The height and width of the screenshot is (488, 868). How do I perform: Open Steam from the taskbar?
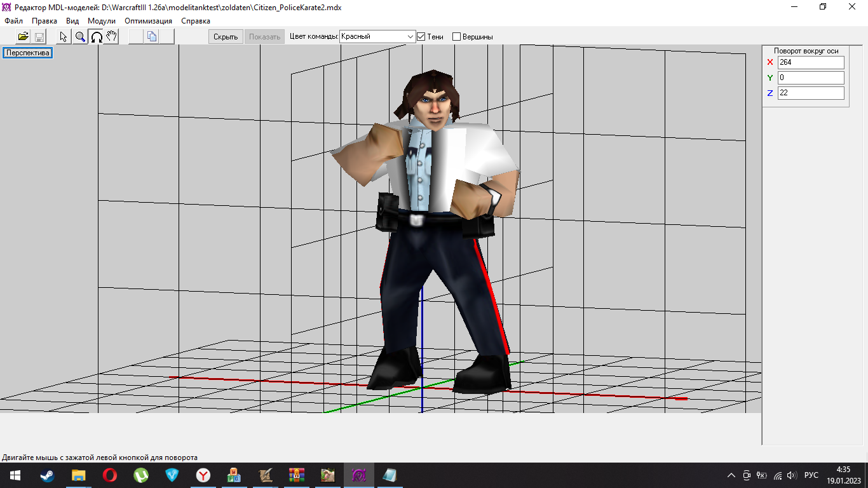point(47,475)
